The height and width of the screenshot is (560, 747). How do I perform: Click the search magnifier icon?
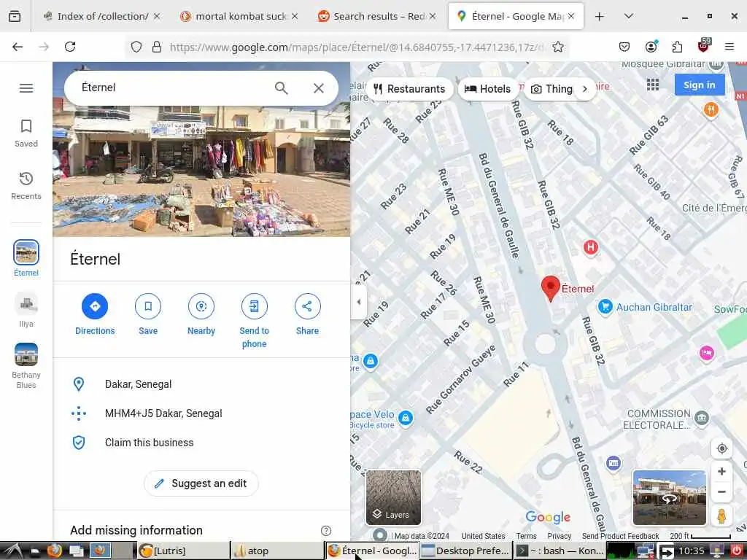[x=281, y=88]
